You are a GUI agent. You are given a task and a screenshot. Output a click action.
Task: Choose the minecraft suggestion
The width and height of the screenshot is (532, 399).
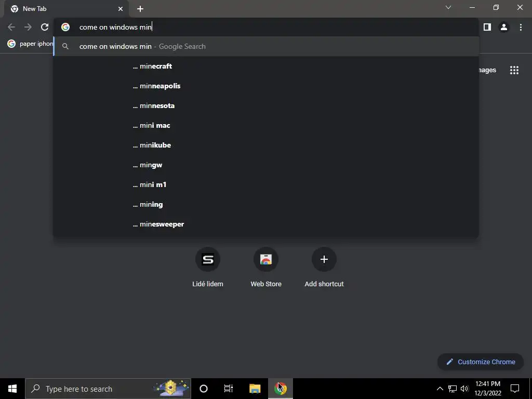point(267,66)
